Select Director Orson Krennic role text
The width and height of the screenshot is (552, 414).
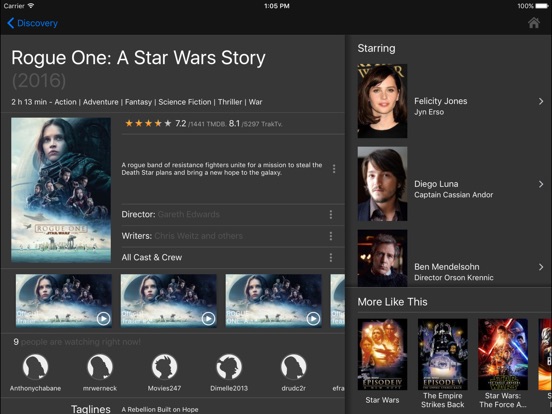(x=454, y=277)
